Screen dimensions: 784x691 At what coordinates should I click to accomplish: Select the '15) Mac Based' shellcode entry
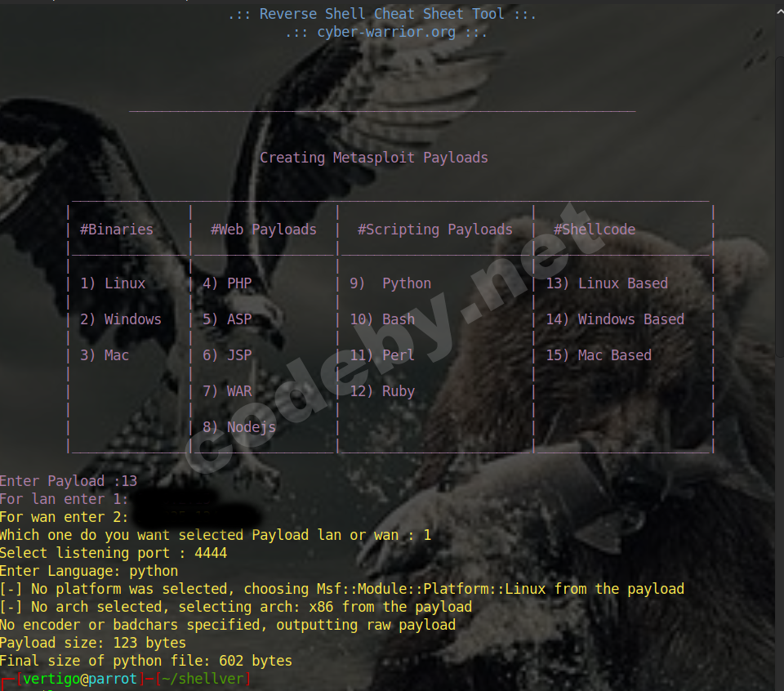(x=599, y=355)
